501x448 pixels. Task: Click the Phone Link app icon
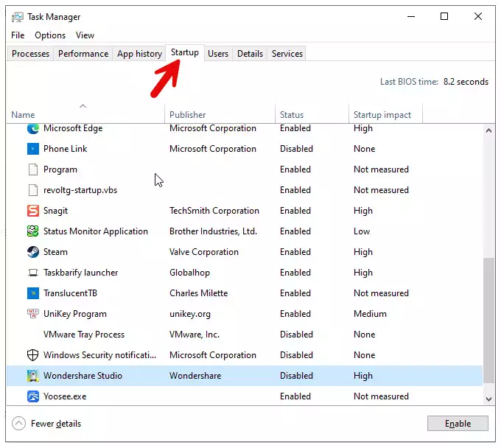click(32, 149)
